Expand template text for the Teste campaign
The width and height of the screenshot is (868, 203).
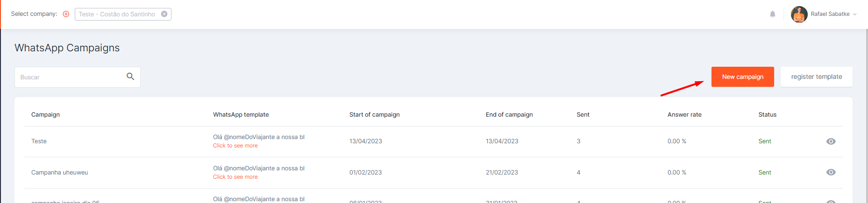point(235,146)
